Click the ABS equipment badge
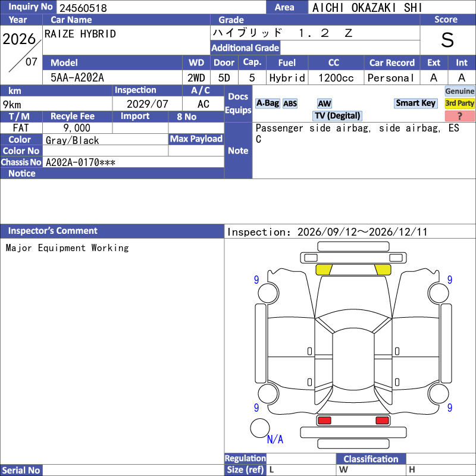The height and width of the screenshot is (476, 476). click(290, 104)
